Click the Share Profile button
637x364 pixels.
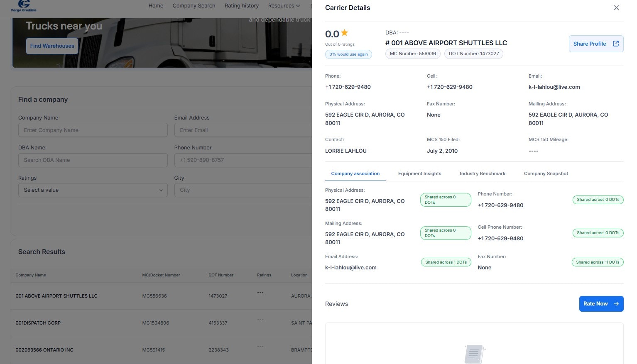[596, 44]
